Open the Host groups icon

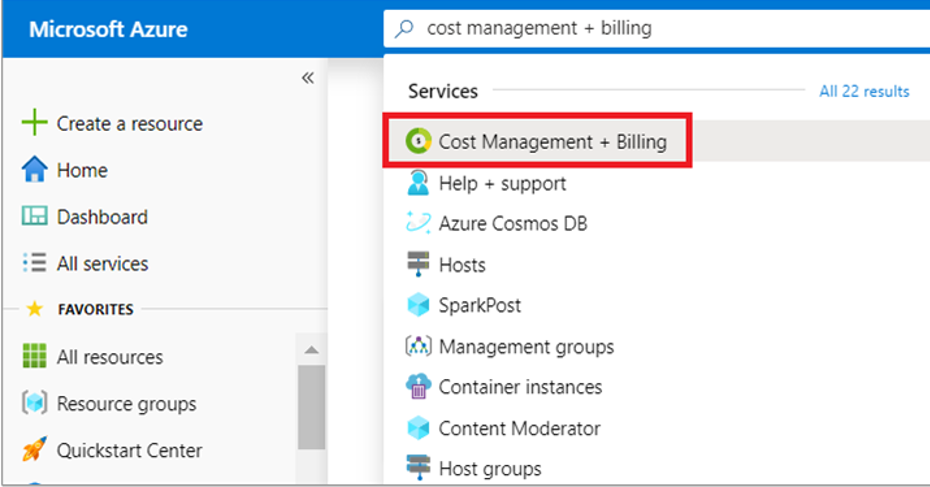(418, 468)
